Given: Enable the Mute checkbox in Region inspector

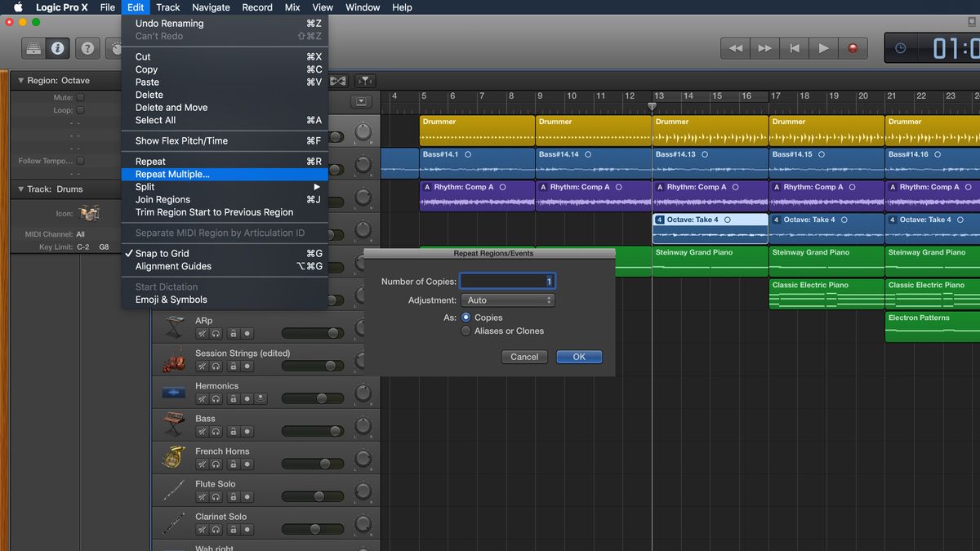Looking at the screenshot, I should pos(79,96).
